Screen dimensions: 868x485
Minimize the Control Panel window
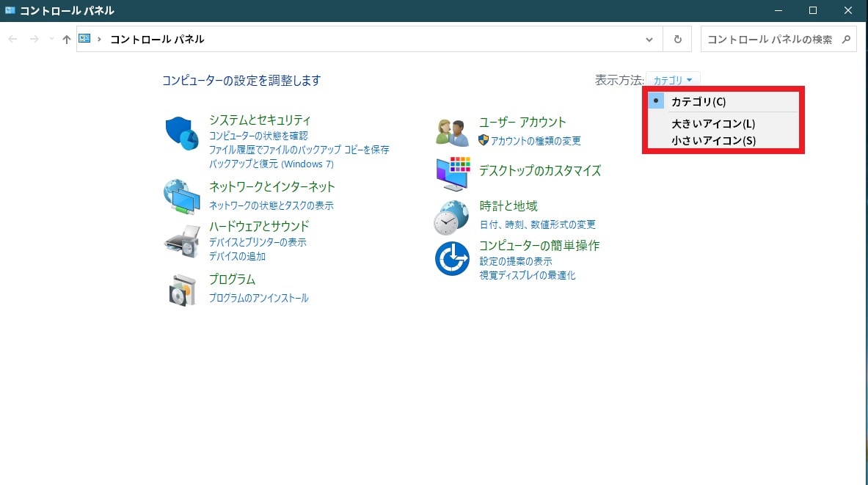pyautogui.click(x=778, y=10)
